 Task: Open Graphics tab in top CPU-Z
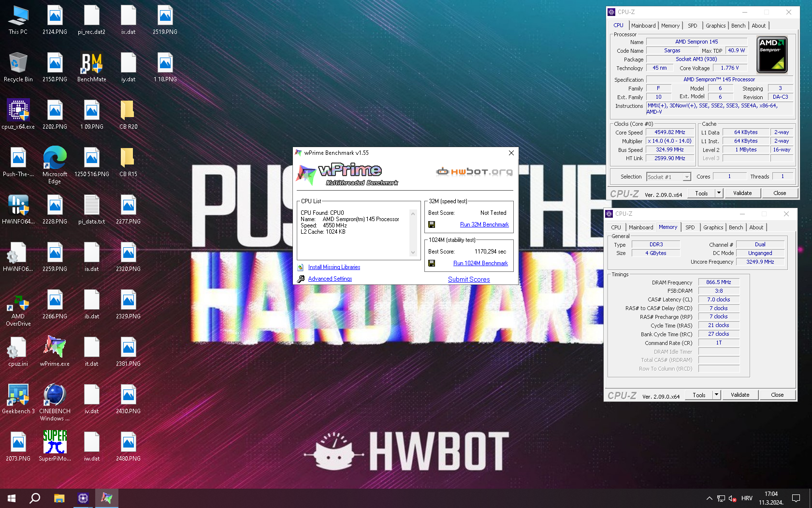click(x=715, y=26)
